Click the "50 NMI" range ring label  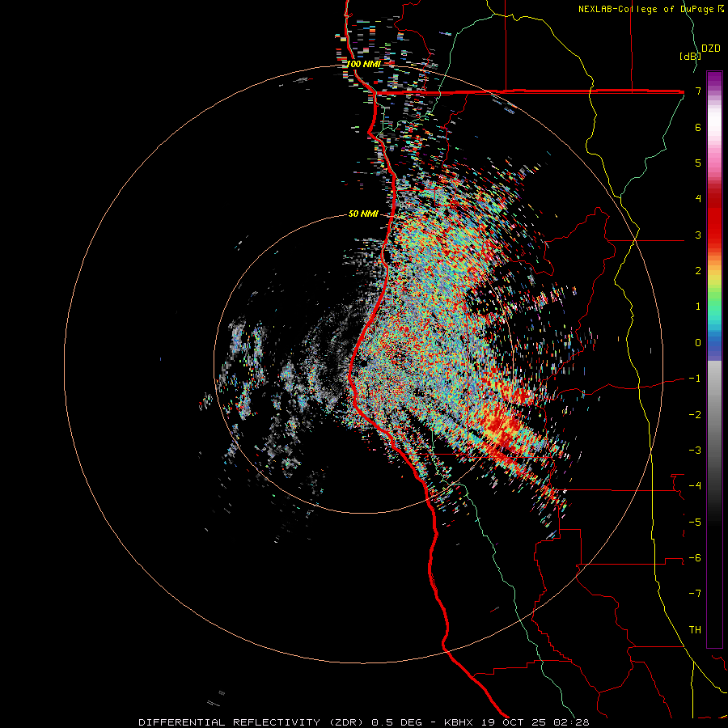pos(363,214)
